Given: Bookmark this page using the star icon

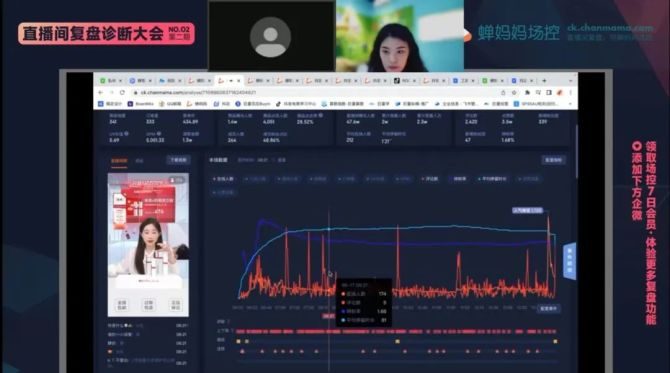Looking at the screenshot, I should (514, 92).
